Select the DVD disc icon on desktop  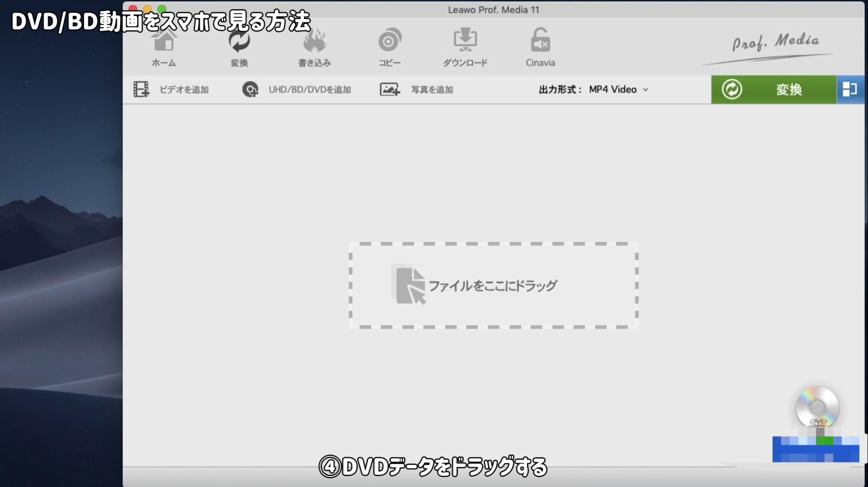817,408
